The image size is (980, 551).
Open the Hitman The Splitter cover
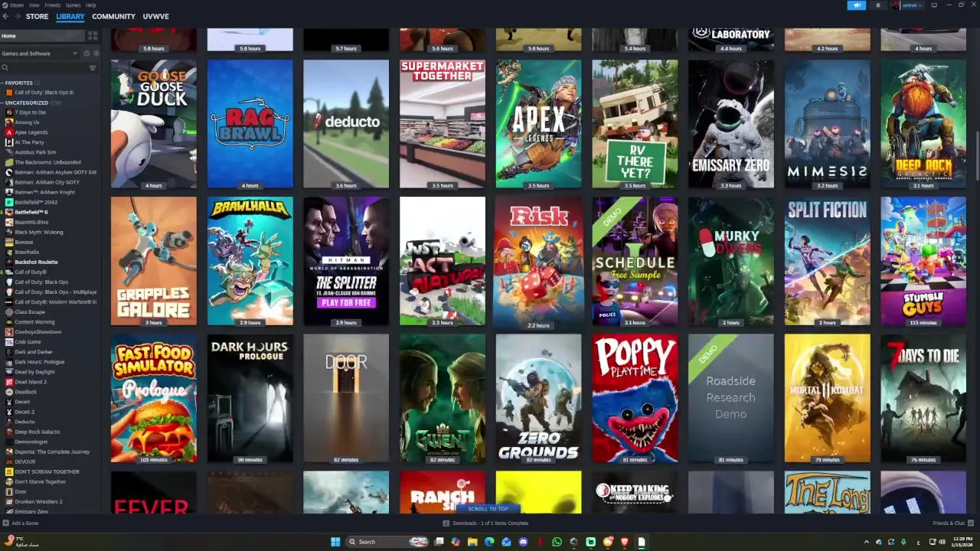(x=346, y=261)
